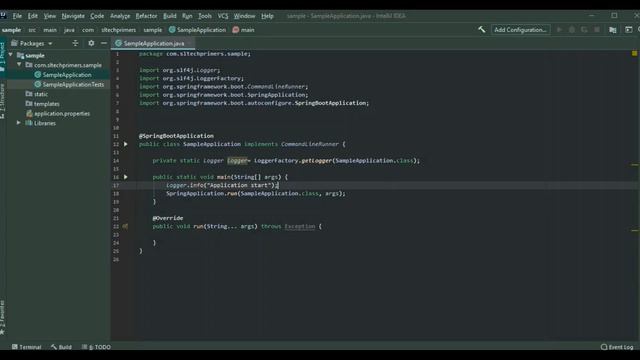Click the greyed Debug bug icon
The image size is (640, 360).
[572, 30]
